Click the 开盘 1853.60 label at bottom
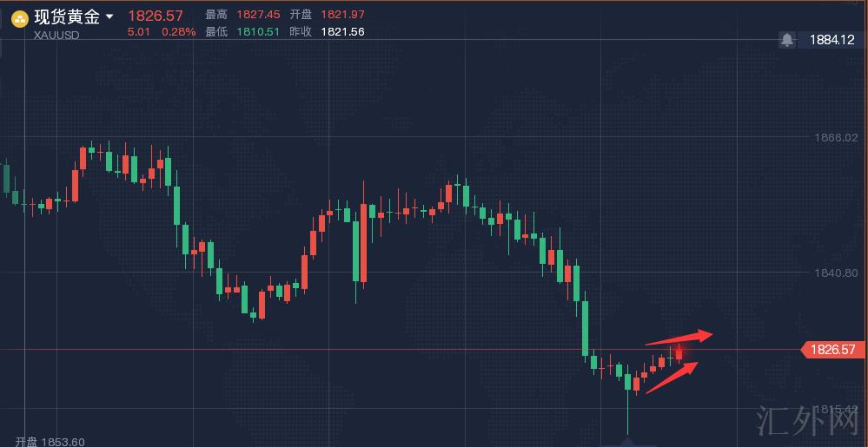This screenshot has width=868, height=447. pyautogui.click(x=50, y=442)
